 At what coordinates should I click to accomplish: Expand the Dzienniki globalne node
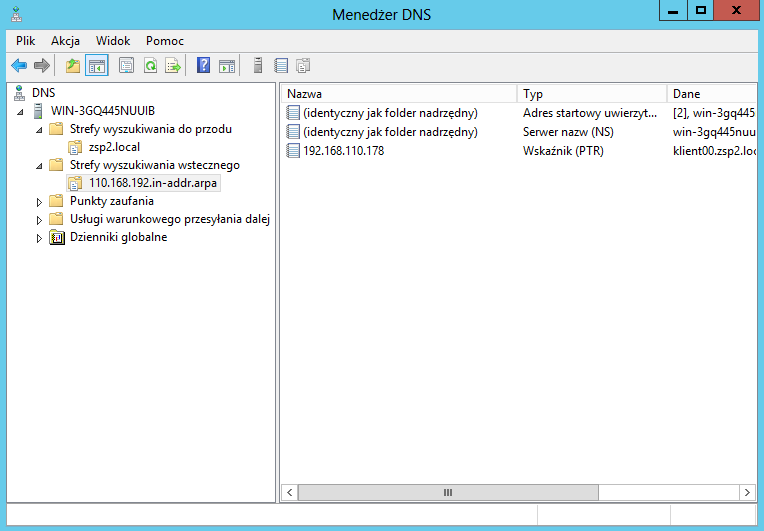(40, 238)
